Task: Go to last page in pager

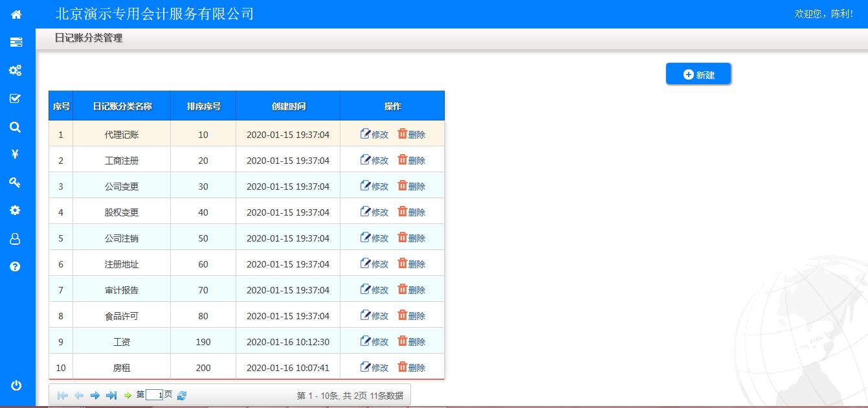Action: pyautogui.click(x=111, y=395)
